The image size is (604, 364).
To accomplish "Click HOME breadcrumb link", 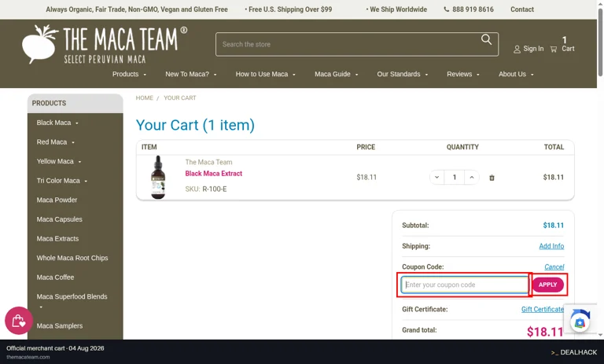I will click(x=145, y=97).
